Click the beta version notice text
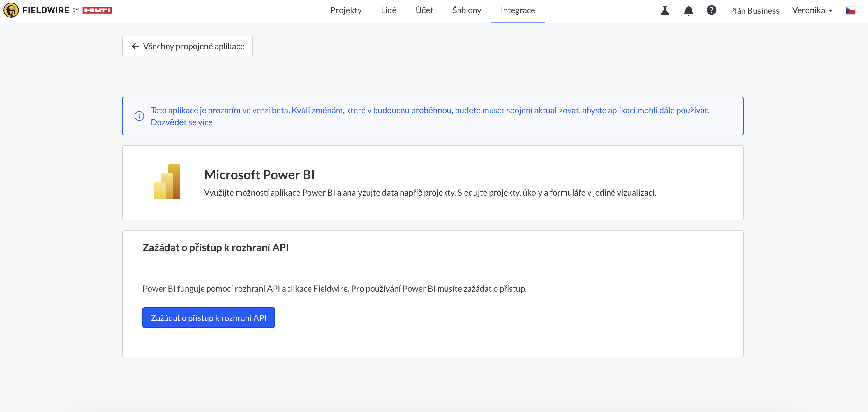The width and height of the screenshot is (868, 412). (430, 110)
